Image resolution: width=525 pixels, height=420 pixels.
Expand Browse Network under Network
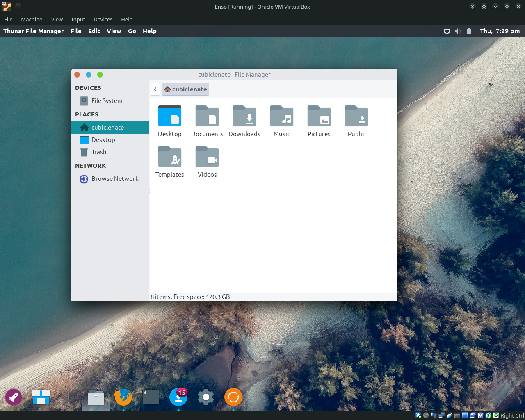115,179
